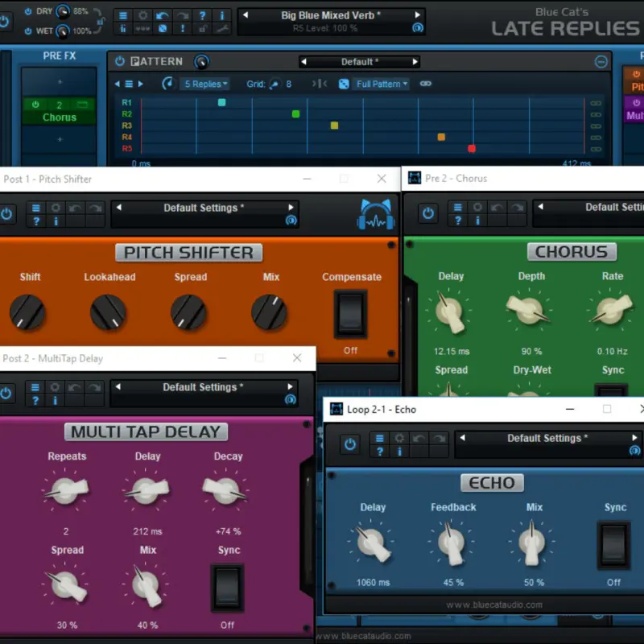Viewport: 644px width, 644px height.
Task: Add effect in empty Pre FX slot above Chorus
Action: [x=60, y=82]
